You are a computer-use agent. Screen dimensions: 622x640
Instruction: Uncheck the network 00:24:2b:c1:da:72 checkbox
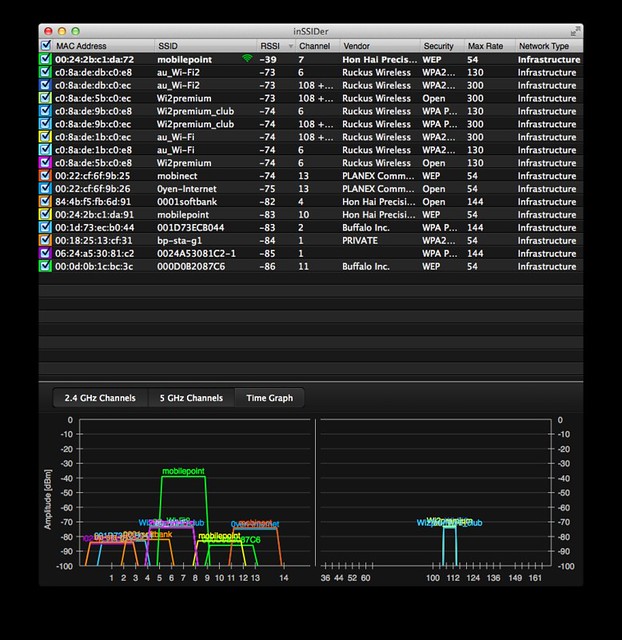pos(45,59)
